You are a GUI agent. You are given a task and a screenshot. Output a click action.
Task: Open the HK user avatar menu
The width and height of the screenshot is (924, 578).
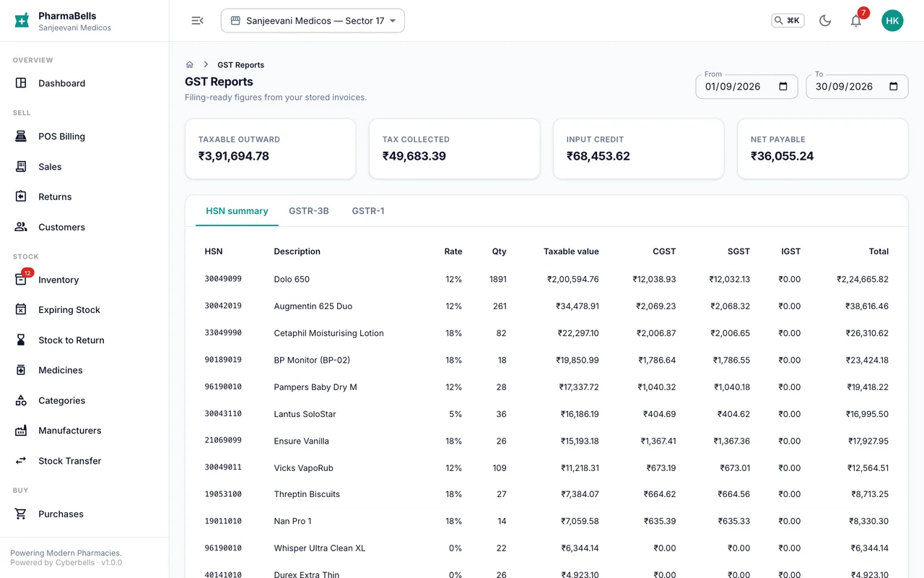click(x=892, y=20)
